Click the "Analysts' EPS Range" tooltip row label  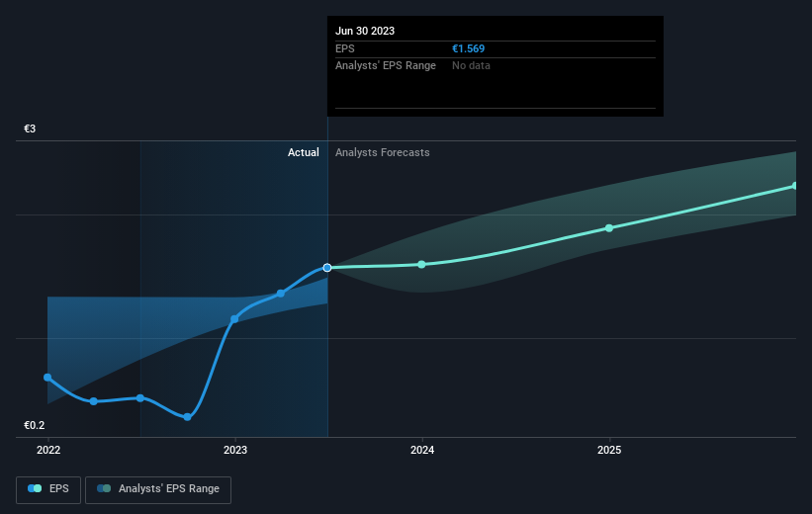pos(386,66)
